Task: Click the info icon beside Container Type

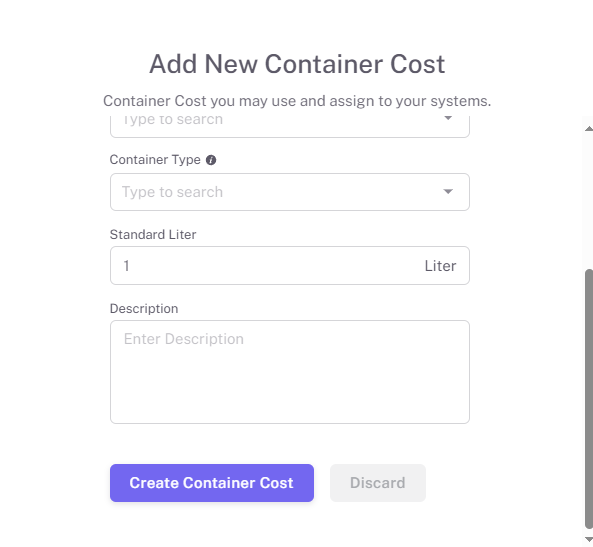Action: pos(211,160)
